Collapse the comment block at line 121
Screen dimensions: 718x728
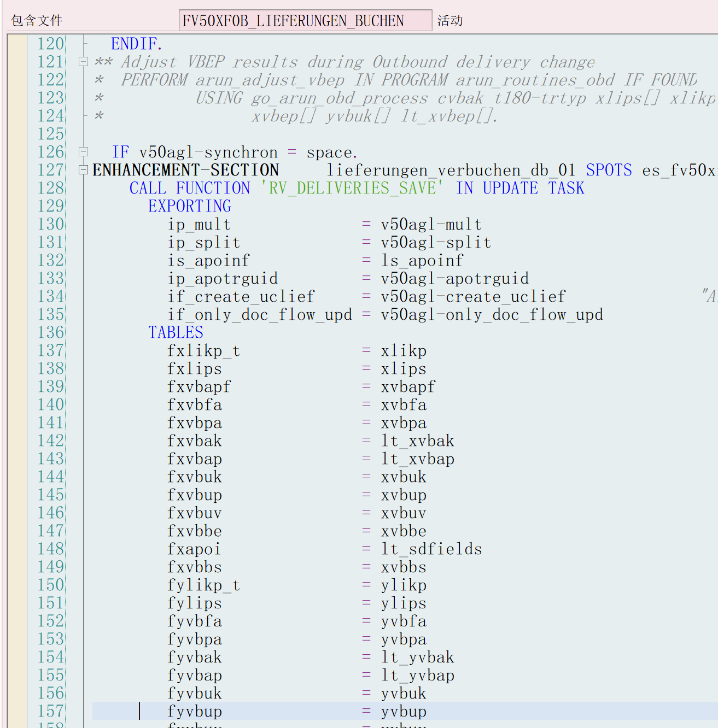83,62
